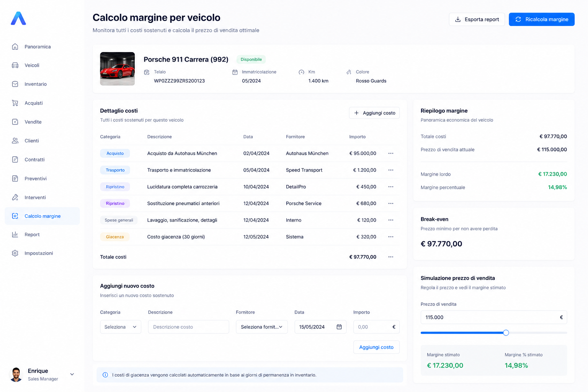Click the Immatricolazione calendar icon
Screen dimensions: 588x392
point(235,72)
